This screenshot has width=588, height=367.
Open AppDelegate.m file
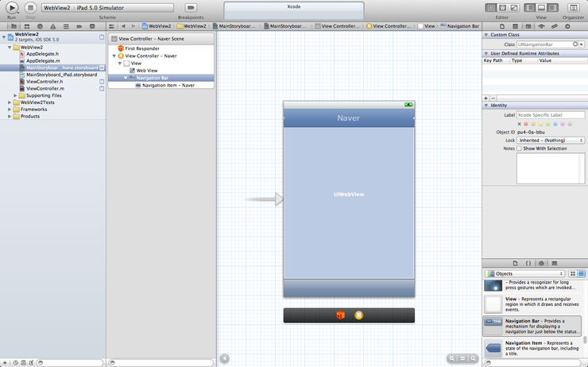43,60
